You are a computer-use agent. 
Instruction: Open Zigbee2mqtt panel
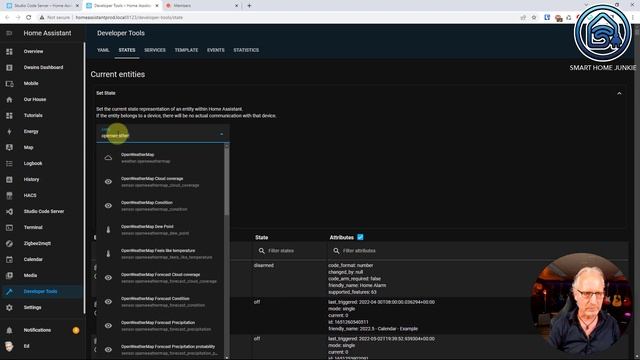coord(37,243)
